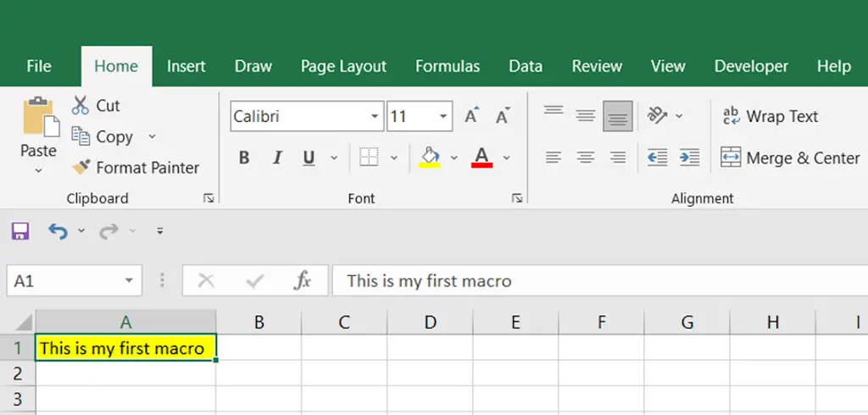This screenshot has width=868, height=415.
Task: Open the File tab
Action: tap(39, 66)
